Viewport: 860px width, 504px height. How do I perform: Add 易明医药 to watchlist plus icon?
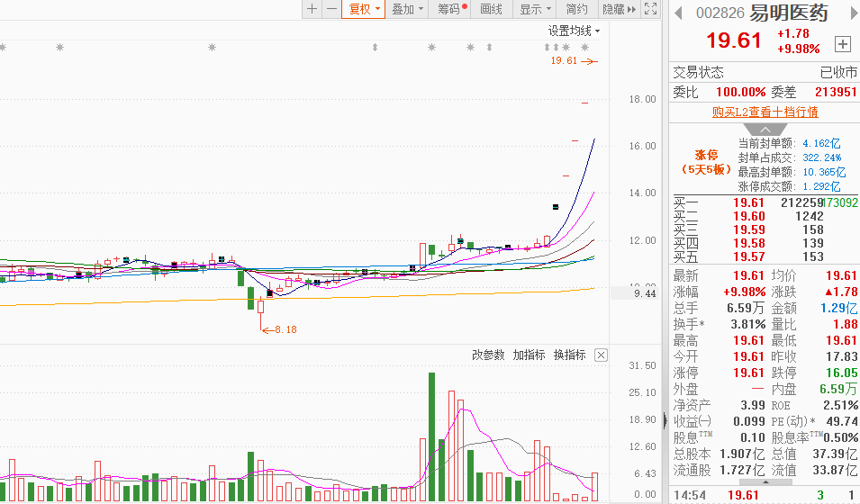pyautogui.click(x=843, y=44)
